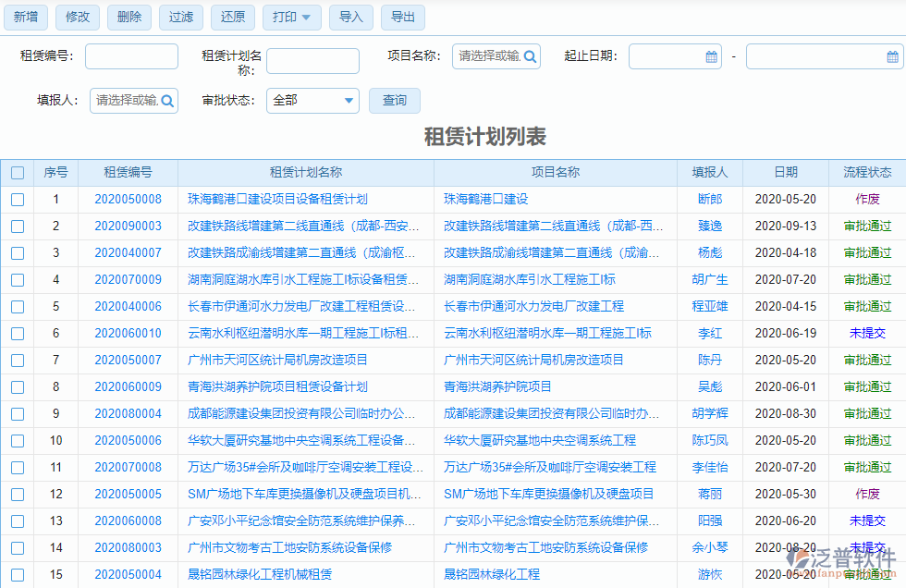Click the 查询 search button
The height and width of the screenshot is (588, 906).
[395, 100]
